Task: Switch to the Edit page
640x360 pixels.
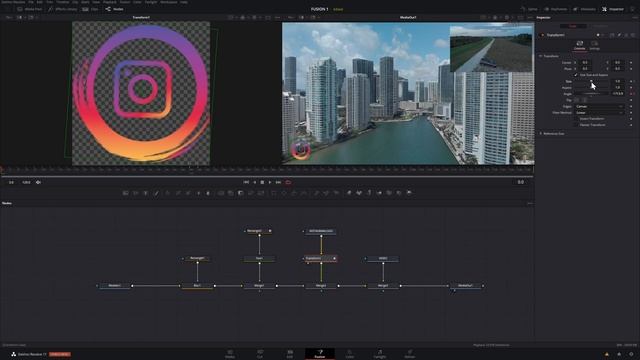Action: pos(289,353)
